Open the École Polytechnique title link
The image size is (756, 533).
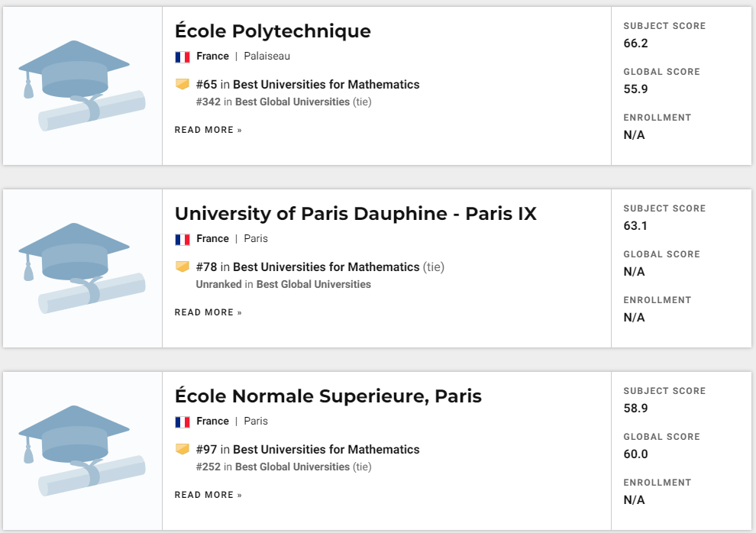point(273,31)
